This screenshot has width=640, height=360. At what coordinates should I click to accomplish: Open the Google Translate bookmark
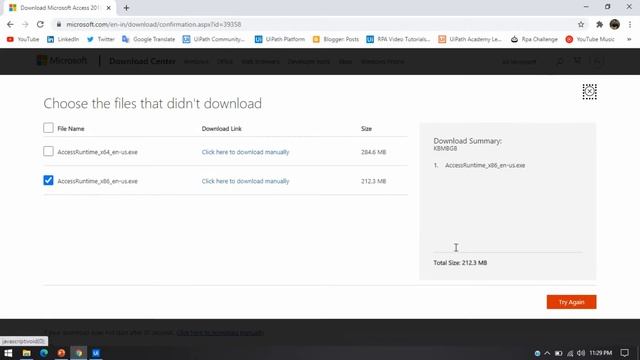pos(149,39)
